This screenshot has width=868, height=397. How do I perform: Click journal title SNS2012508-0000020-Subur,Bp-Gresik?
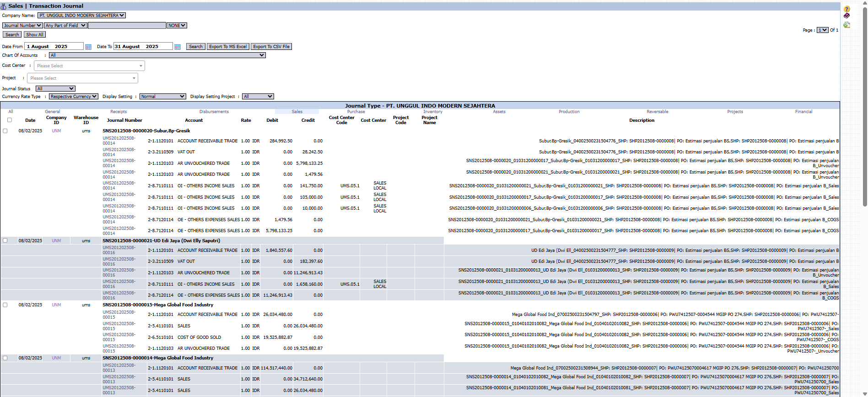pyautogui.click(x=146, y=131)
